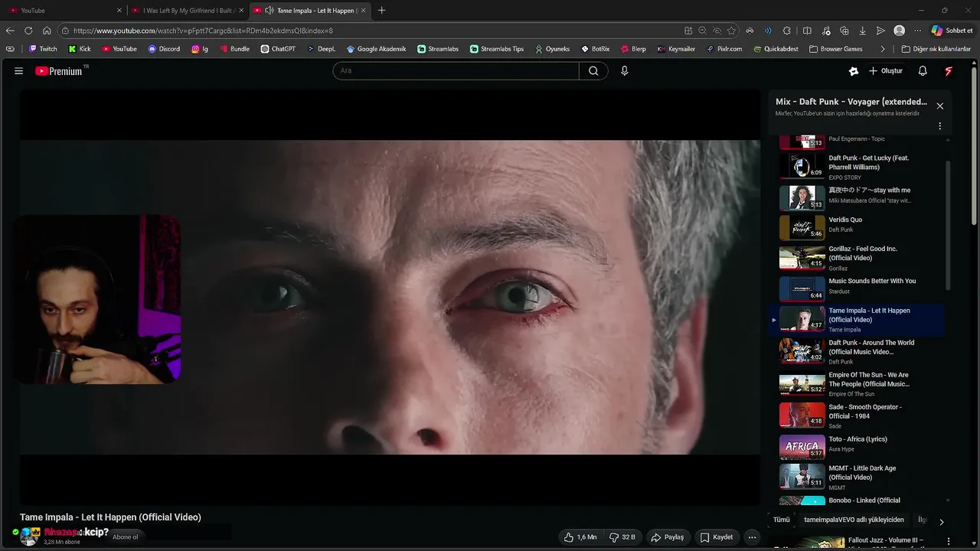Viewport: 980px width, 551px height.
Task: Click the mix playlist scrollbar
Action: click(948, 226)
